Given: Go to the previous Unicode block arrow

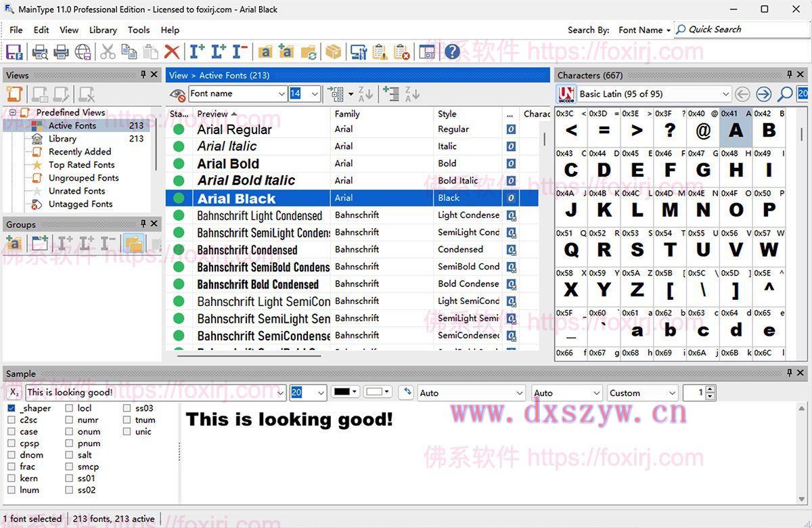Looking at the screenshot, I should pyautogui.click(x=742, y=94).
